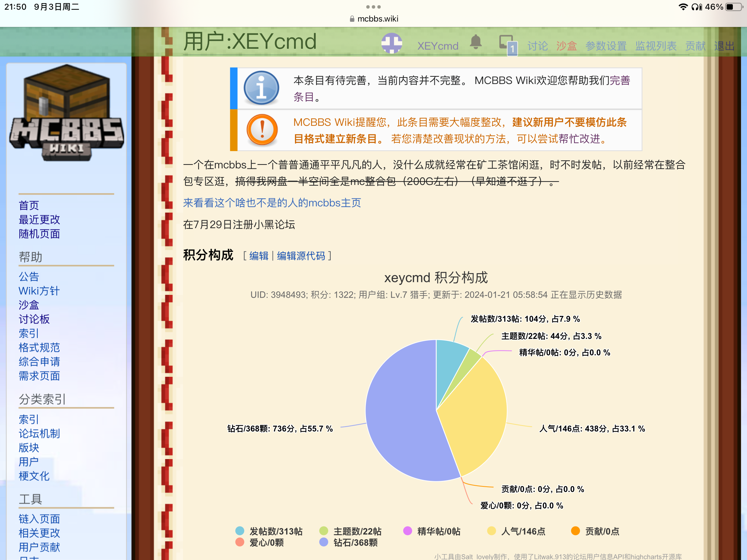Click 退出 to log out
This screenshot has height=560, width=747.
(x=724, y=46)
